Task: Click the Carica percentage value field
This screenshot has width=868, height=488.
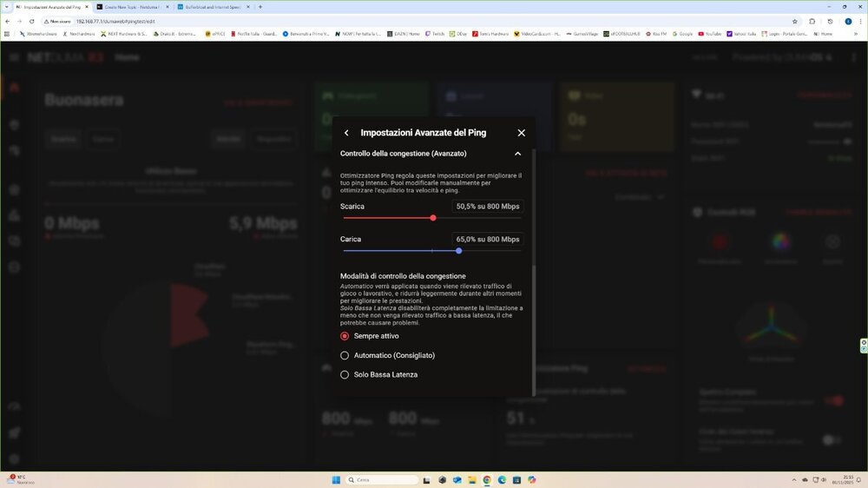Action: click(x=488, y=239)
